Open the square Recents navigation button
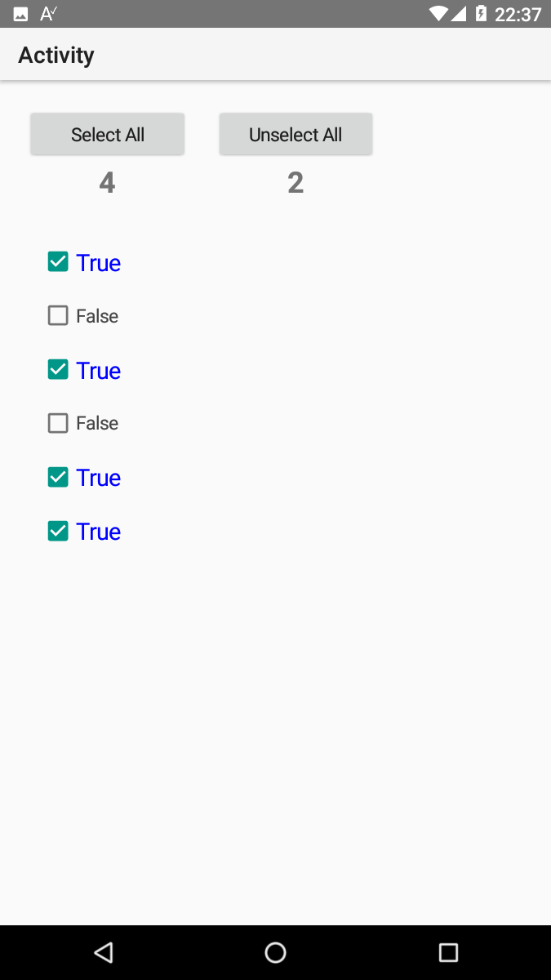This screenshot has height=980, width=551. click(x=448, y=952)
